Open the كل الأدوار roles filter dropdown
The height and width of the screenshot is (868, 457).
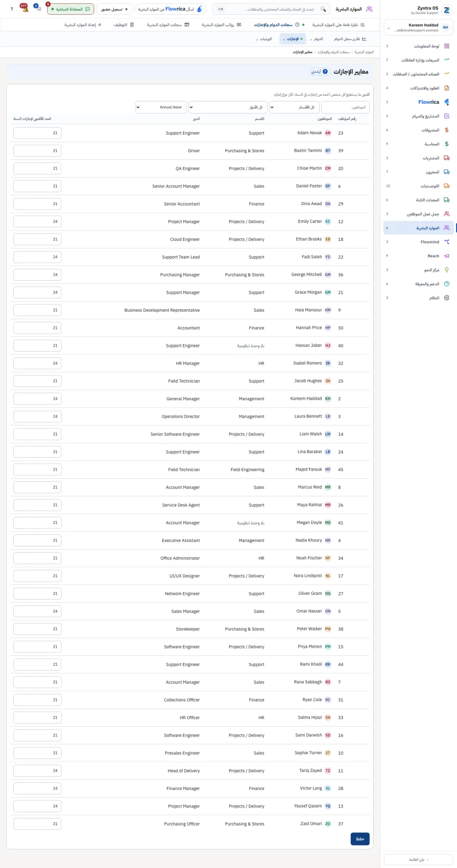pos(228,107)
